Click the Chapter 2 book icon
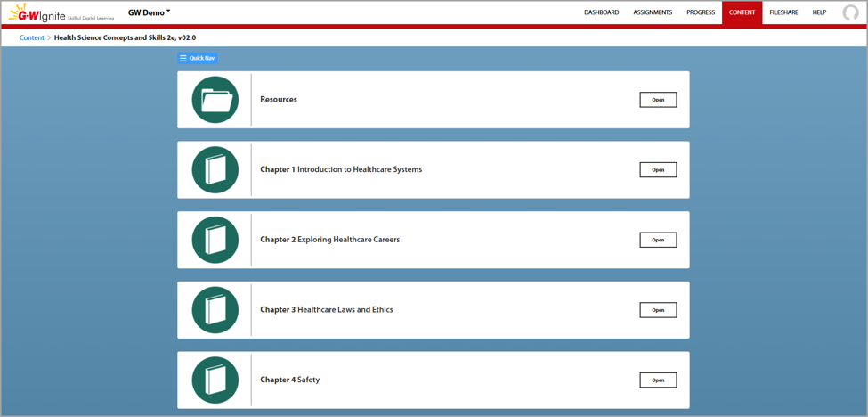868x417 pixels. pyautogui.click(x=215, y=240)
